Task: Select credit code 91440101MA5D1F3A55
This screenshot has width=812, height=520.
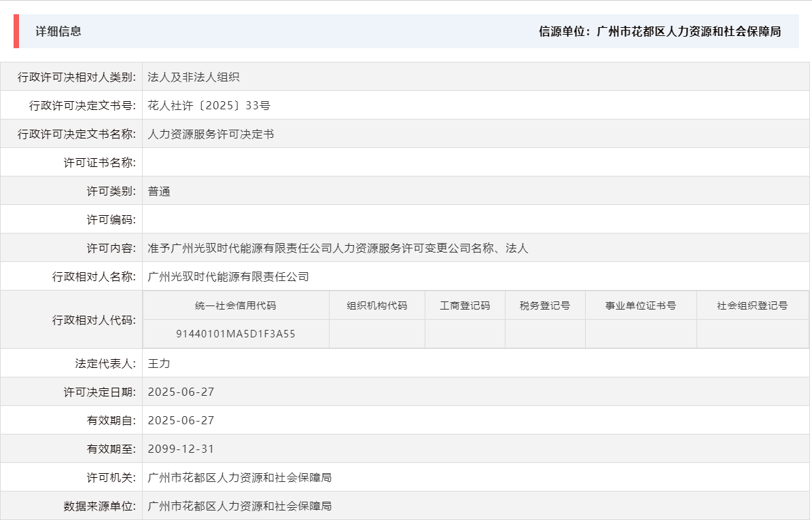Action: [236, 333]
